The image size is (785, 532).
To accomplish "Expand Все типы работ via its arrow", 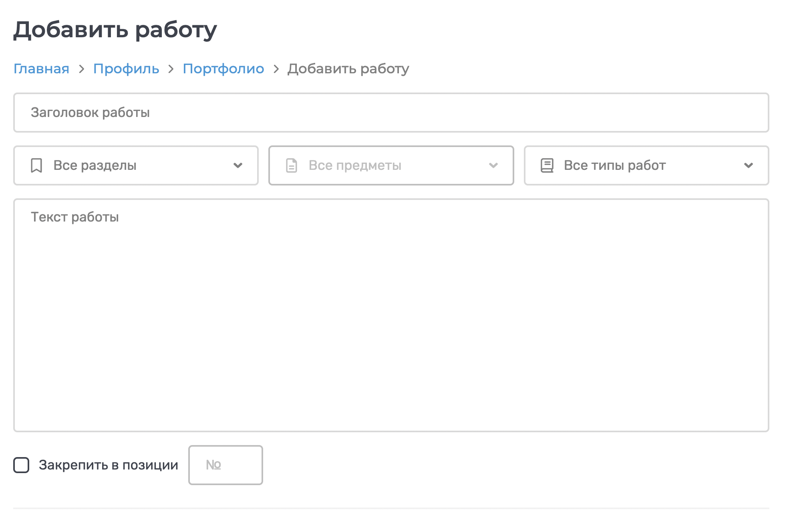I will pos(749,165).
